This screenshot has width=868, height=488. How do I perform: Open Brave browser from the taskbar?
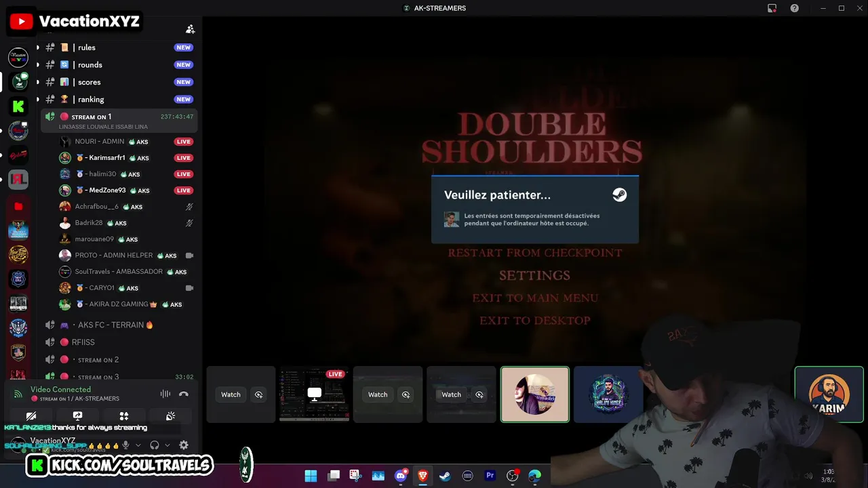click(x=422, y=476)
